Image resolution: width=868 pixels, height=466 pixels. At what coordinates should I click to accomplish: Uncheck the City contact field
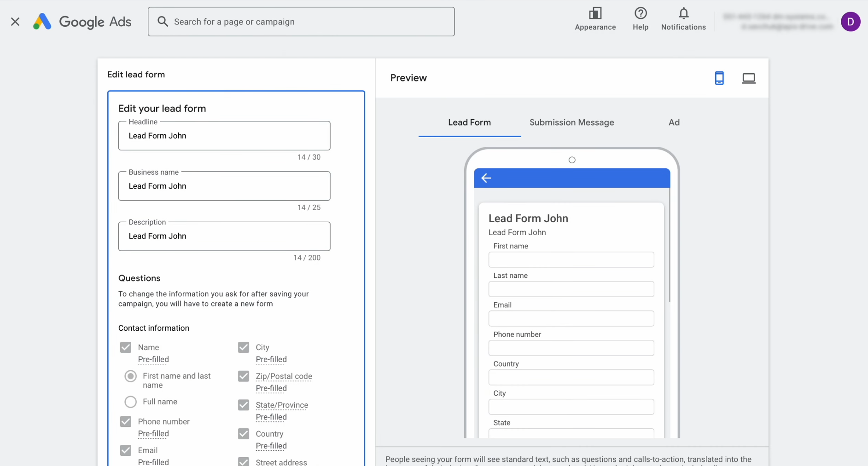[244, 347]
